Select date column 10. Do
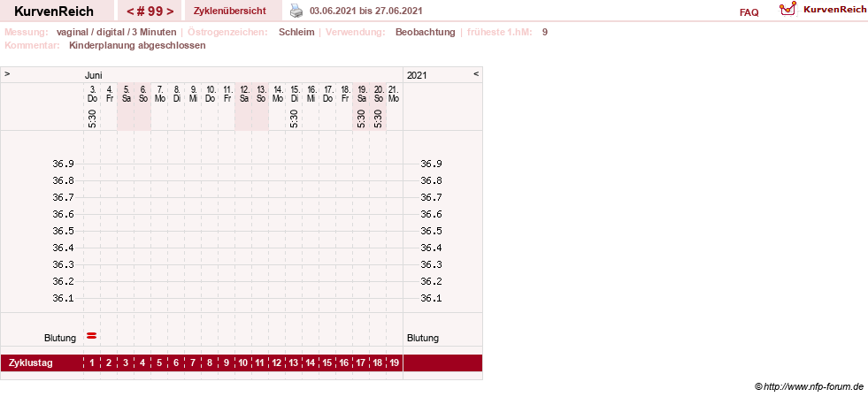The image size is (868, 397). click(210, 94)
